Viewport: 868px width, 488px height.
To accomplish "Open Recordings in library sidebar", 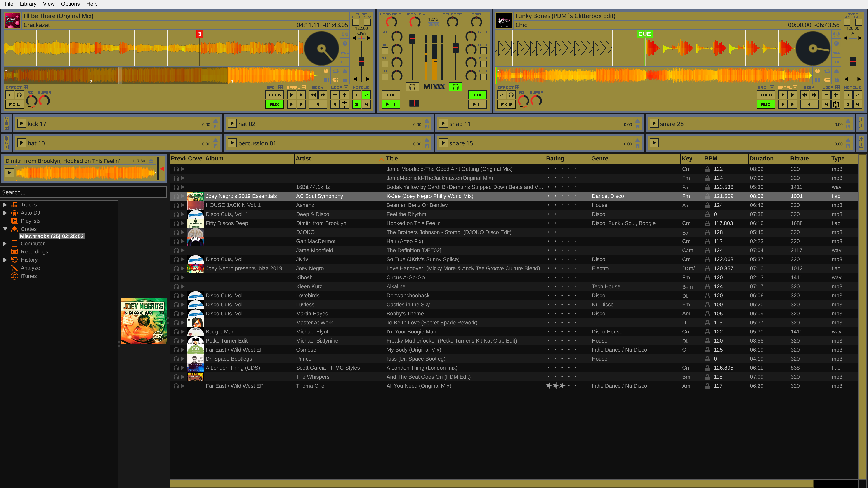I will click(x=34, y=252).
